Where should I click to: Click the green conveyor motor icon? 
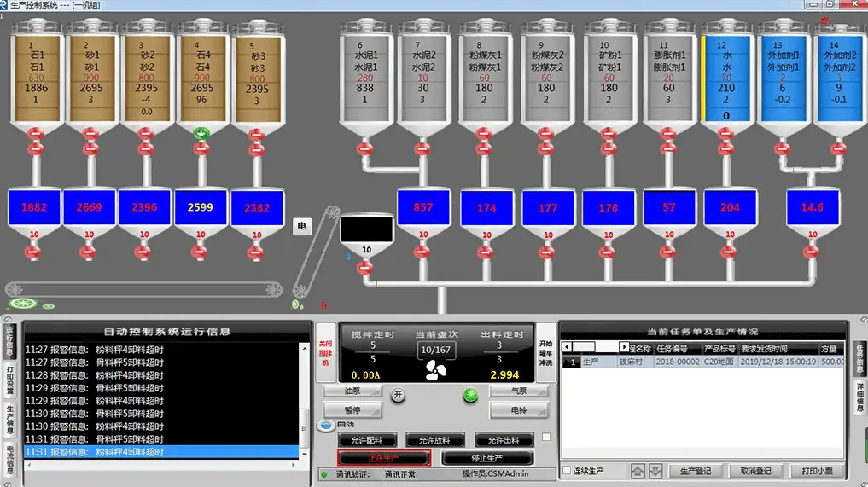tap(20, 304)
